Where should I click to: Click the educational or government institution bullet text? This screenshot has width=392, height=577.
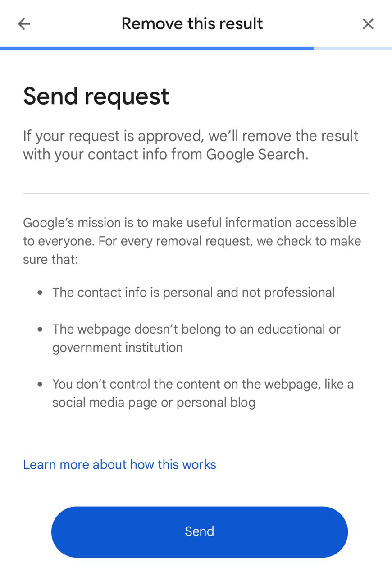click(196, 338)
